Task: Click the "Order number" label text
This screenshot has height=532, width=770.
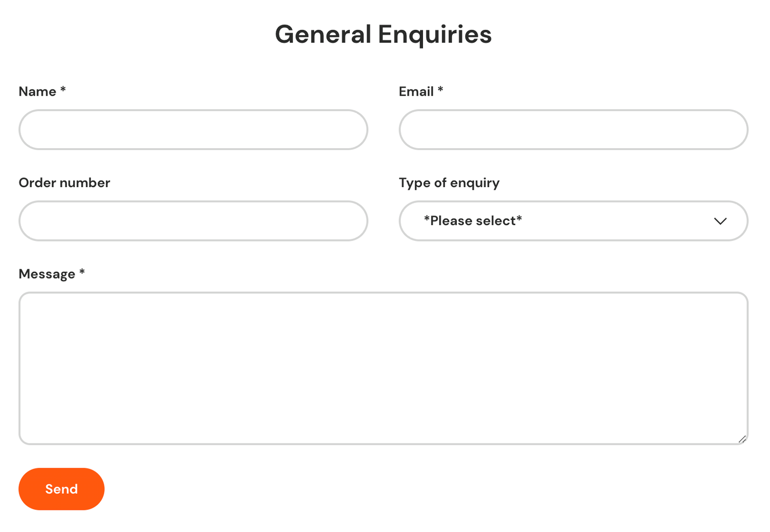Action: click(x=64, y=183)
